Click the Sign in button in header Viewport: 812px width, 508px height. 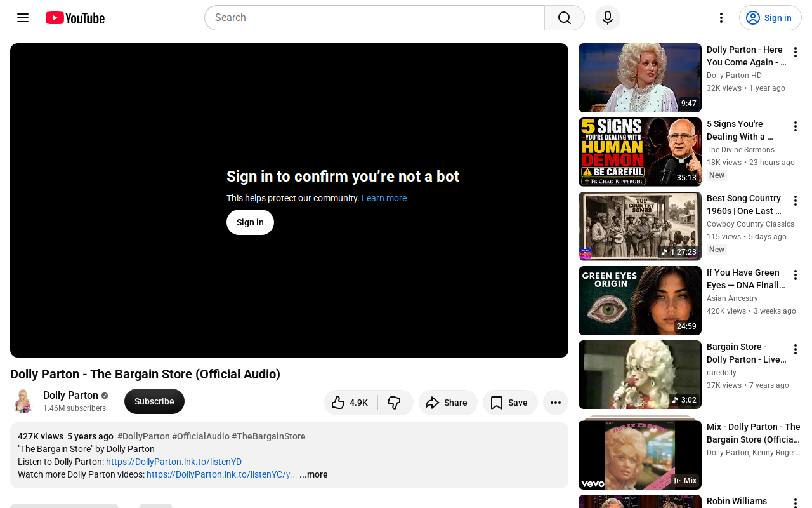(x=770, y=18)
